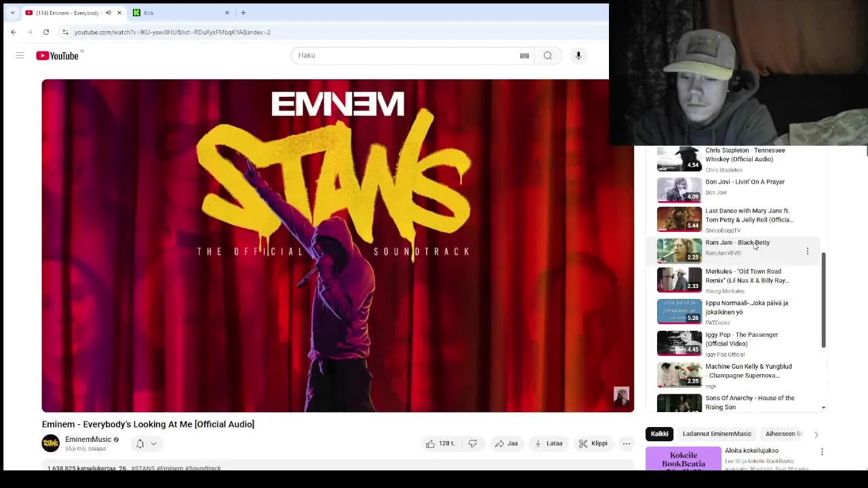Toggle notification bell for EminemMusic
868x488 pixels.
pyautogui.click(x=140, y=443)
